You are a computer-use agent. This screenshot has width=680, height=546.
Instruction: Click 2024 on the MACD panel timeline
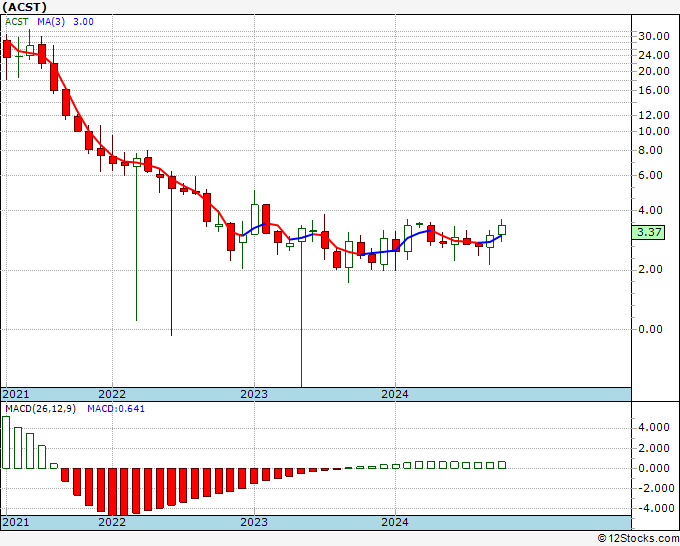pyautogui.click(x=395, y=522)
